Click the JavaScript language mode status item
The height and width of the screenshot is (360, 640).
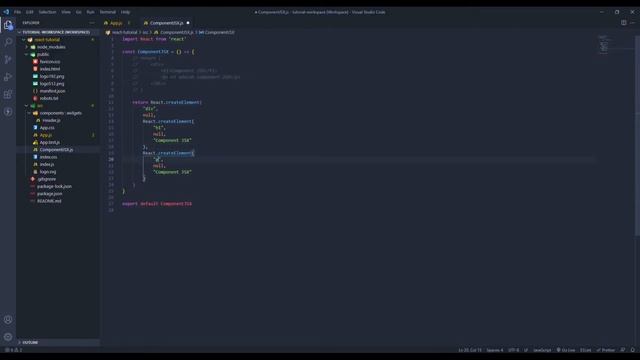coord(542,350)
